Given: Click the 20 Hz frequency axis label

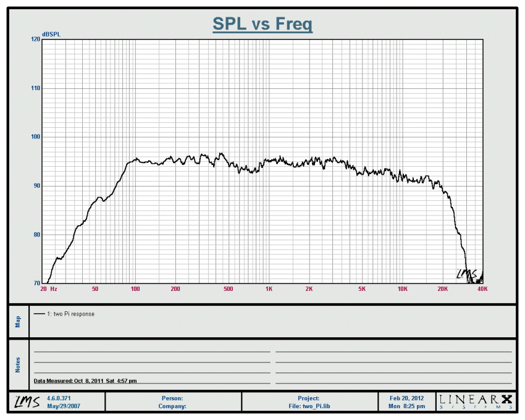Looking at the screenshot, I should click(x=48, y=289).
